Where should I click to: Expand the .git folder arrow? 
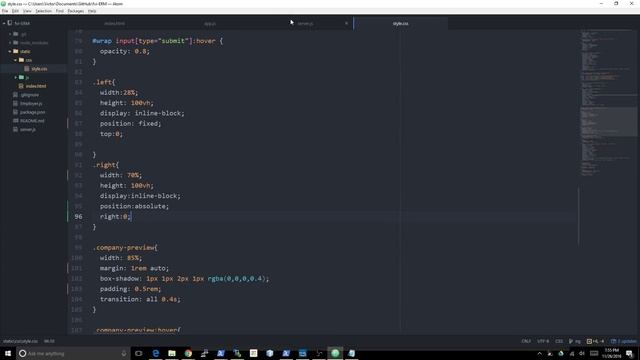click(x=10, y=34)
